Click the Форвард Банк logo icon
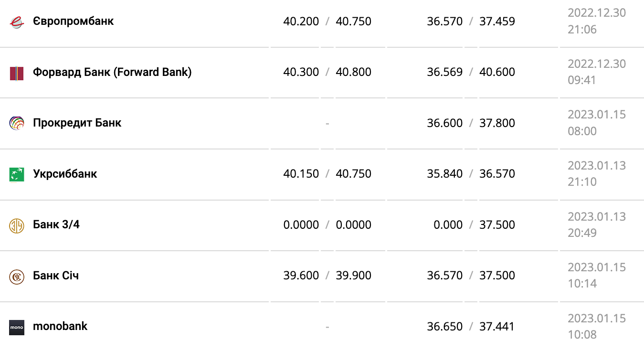The height and width of the screenshot is (351, 644). [x=17, y=73]
